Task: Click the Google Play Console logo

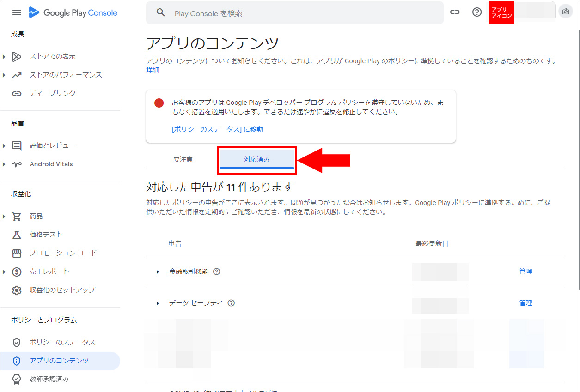Action: [x=73, y=12]
